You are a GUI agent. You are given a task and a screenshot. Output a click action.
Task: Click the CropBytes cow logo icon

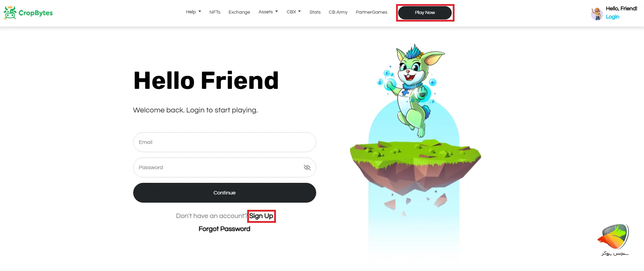[x=10, y=13]
